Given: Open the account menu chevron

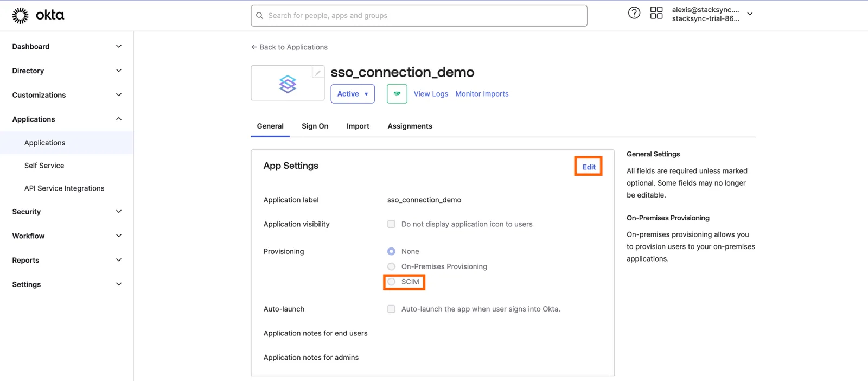Looking at the screenshot, I should point(750,14).
